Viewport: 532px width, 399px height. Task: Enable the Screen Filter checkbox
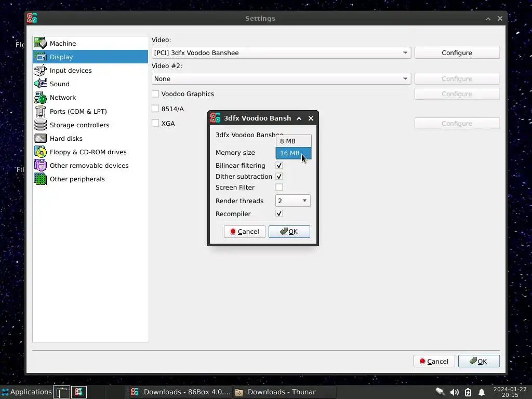[x=279, y=187]
